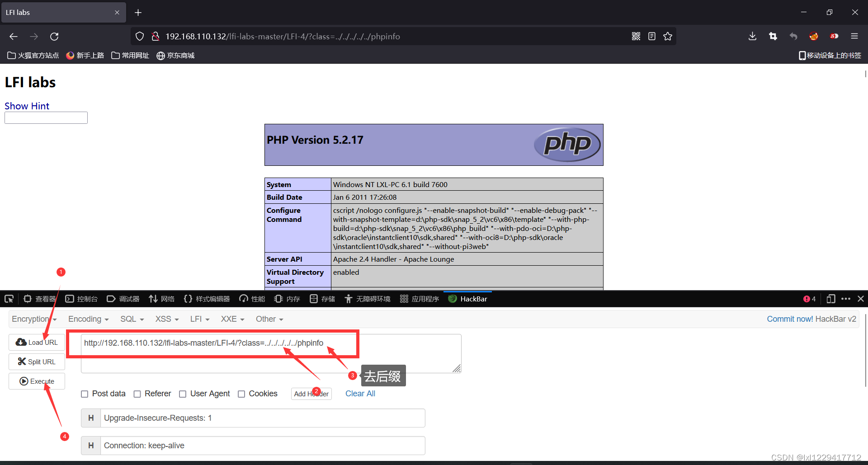Viewport: 868px width, 465px height.
Task: Select the 查看器 (Inspector) panel icon
Action: pos(39,299)
